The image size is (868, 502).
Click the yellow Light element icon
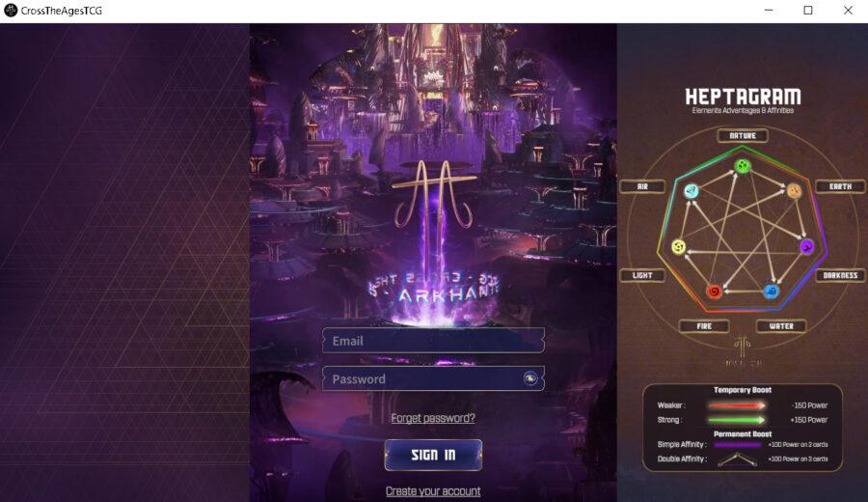click(x=679, y=246)
